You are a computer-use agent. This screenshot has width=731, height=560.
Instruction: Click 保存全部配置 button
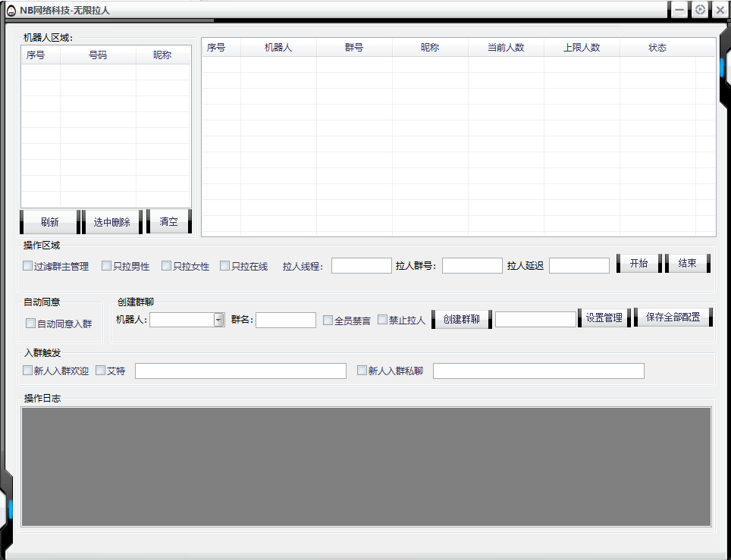click(673, 318)
